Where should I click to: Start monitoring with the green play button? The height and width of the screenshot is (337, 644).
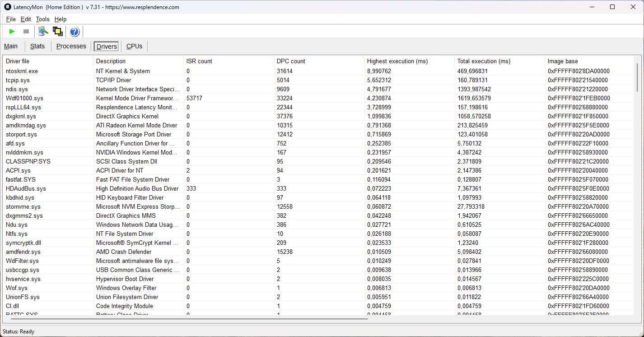tap(12, 32)
